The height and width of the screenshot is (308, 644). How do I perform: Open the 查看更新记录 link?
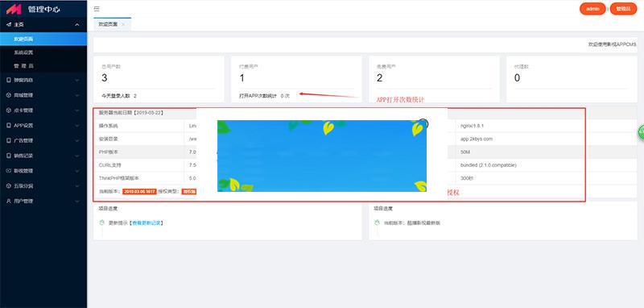(x=147, y=223)
